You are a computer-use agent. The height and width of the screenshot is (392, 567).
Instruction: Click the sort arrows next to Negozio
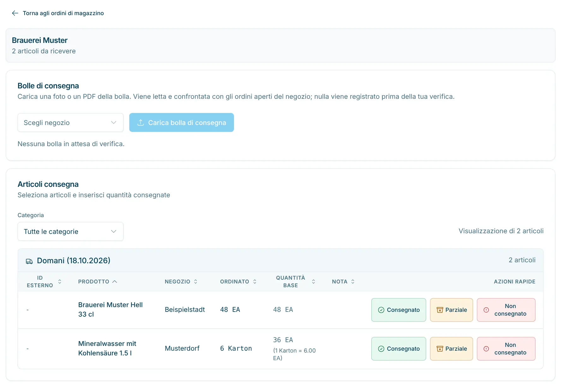[195, 282]
